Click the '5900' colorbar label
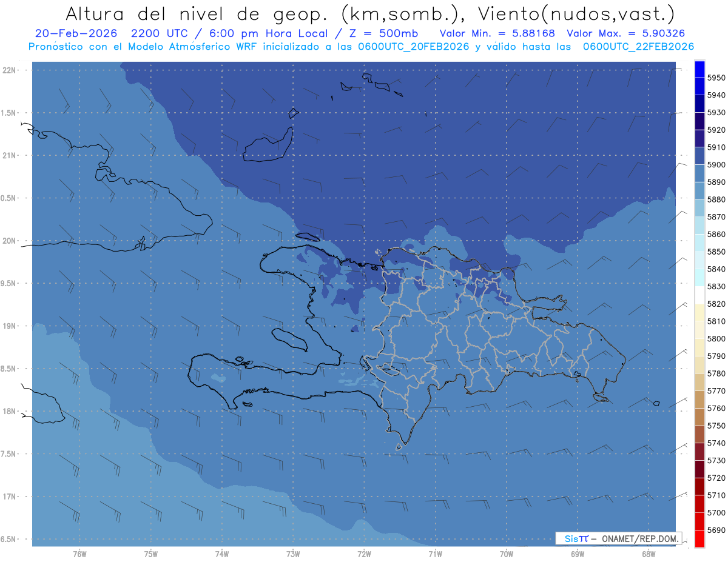The image size is (728, 562). coord(716,164)
